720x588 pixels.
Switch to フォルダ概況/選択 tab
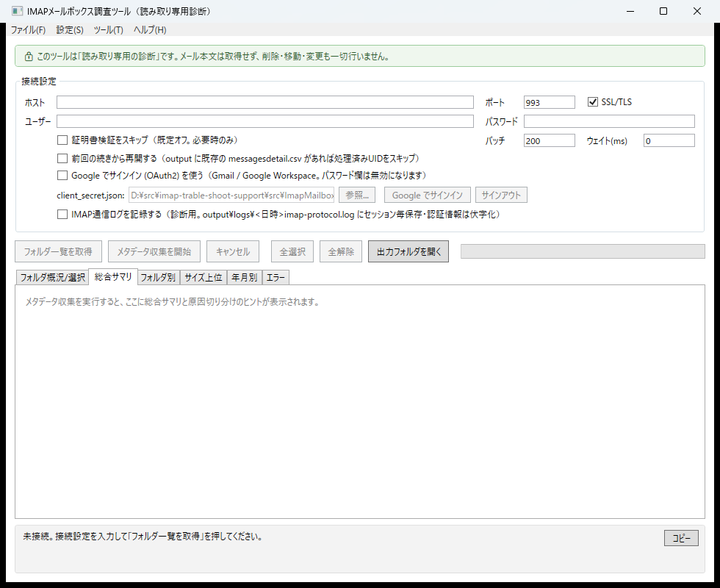click(52, 278)
